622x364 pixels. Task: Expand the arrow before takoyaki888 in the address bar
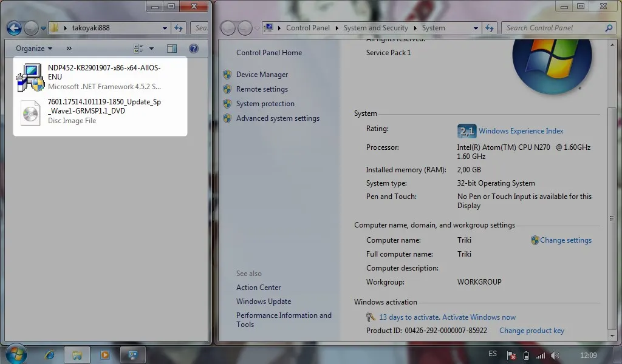point(66,28)
